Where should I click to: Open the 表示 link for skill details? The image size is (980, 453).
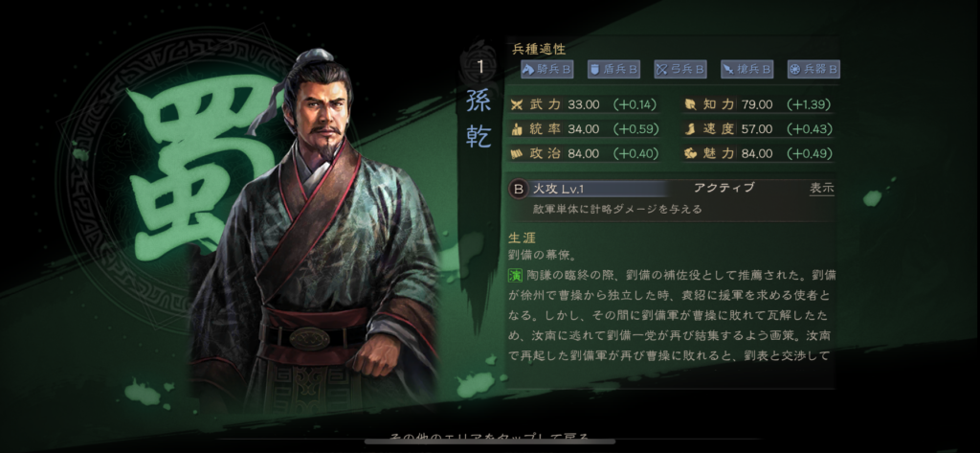click(822, 189)
